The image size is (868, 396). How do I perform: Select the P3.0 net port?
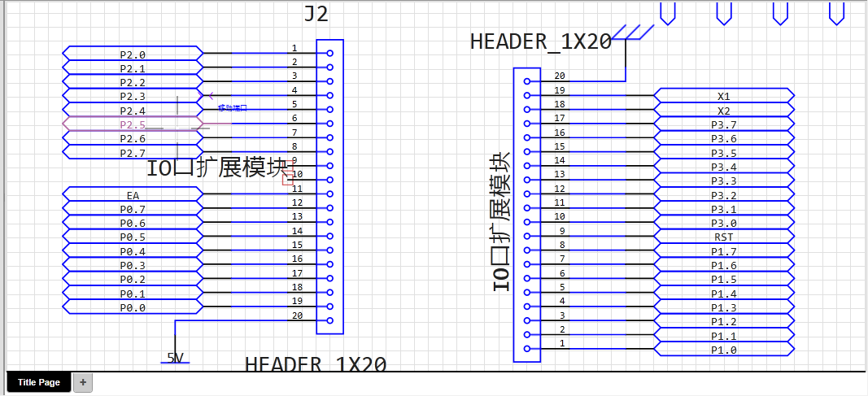click(724, 222)
